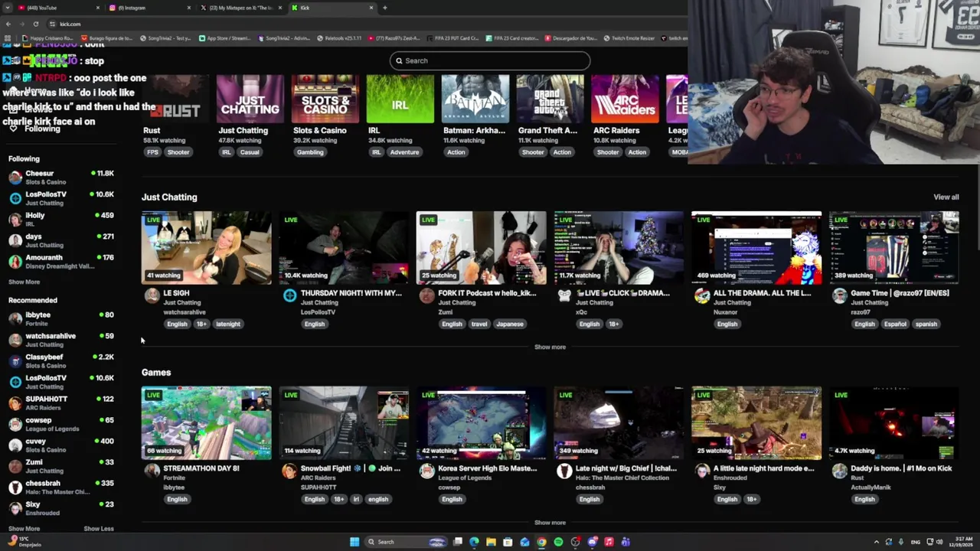Click Nuxanor's channel avatar under stream card
The width and height of the screenshot is (980, 551).
pyautogui.click(x=702, y=296)
